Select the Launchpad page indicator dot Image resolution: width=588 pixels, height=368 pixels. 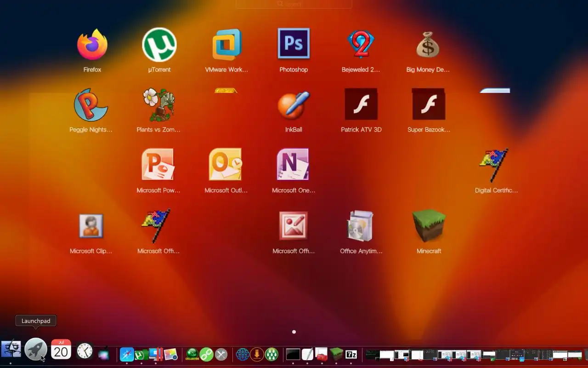pyautogui.click(x=294, y=332)
